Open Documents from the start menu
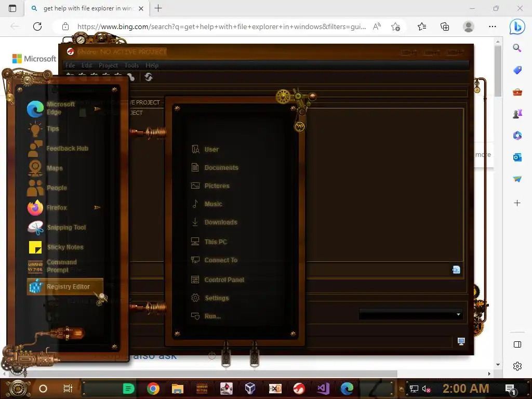532x399 pixels. (x=215, y=168)
